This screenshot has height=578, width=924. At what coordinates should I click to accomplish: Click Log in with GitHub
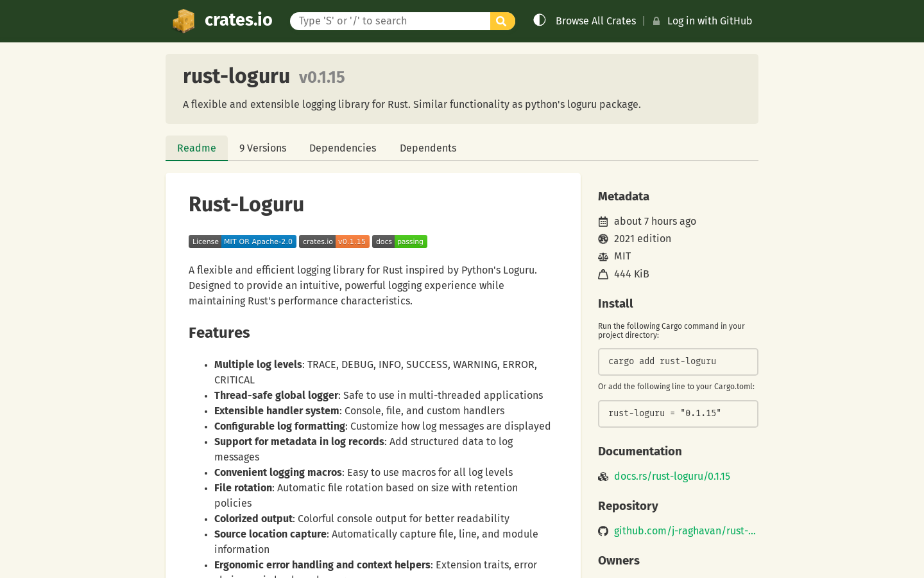[710, 21]
